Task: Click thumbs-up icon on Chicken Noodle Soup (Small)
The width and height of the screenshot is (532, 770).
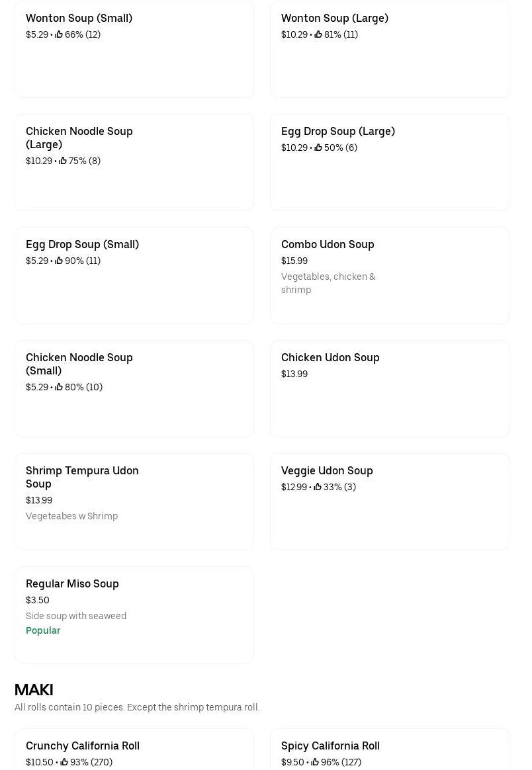Action: 59,387
